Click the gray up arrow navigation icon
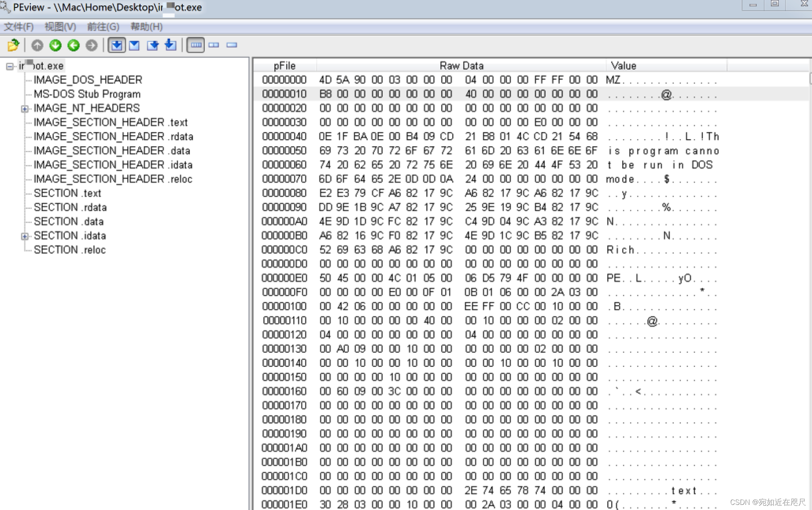The image size is (812, 510). click(x=37, y=45)
